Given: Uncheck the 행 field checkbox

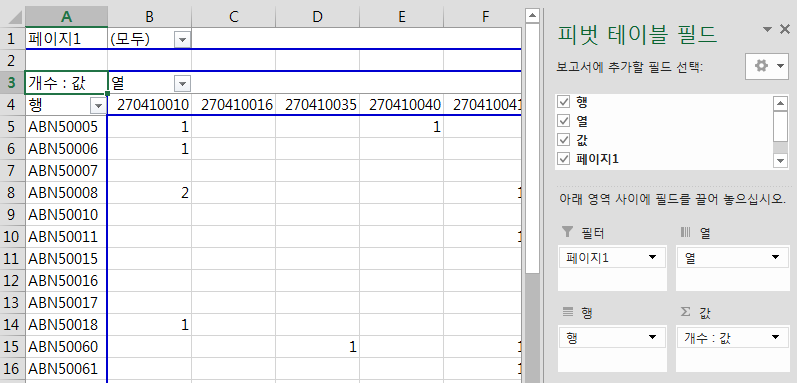Looking at the screenshot, I should 564,102.
